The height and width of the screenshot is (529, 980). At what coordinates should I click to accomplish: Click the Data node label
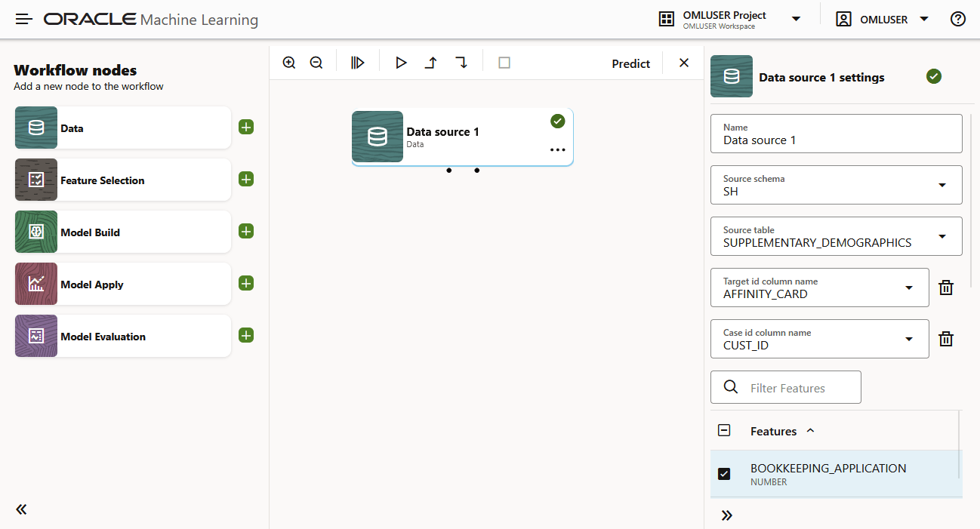pyautogui.click(x=72, y=128)
